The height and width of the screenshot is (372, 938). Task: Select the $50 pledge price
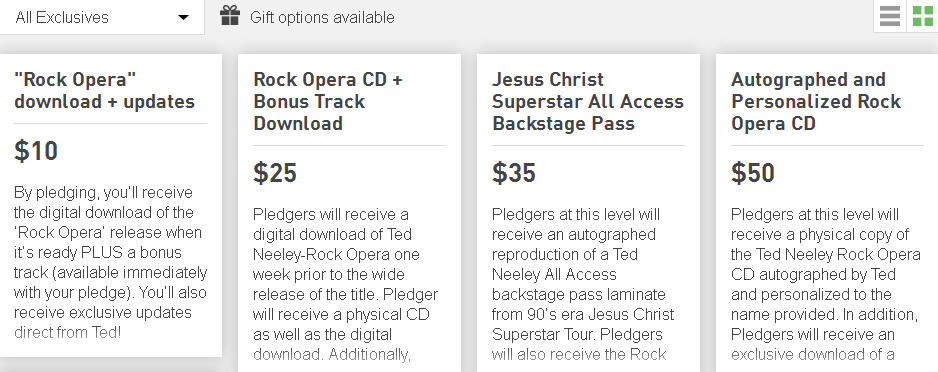click(x=753, y=172)
